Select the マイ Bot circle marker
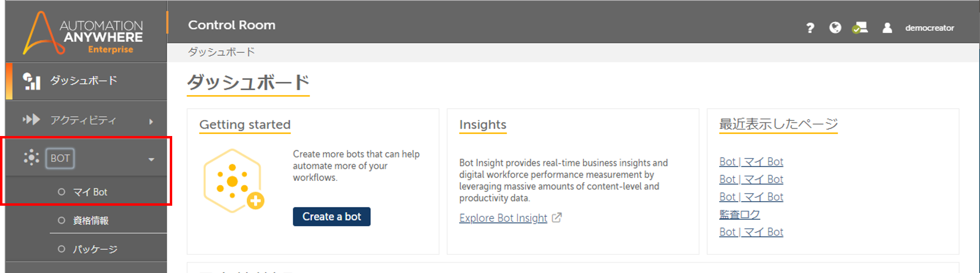Screen dimensions: 980x273 (x=61, y=192)
